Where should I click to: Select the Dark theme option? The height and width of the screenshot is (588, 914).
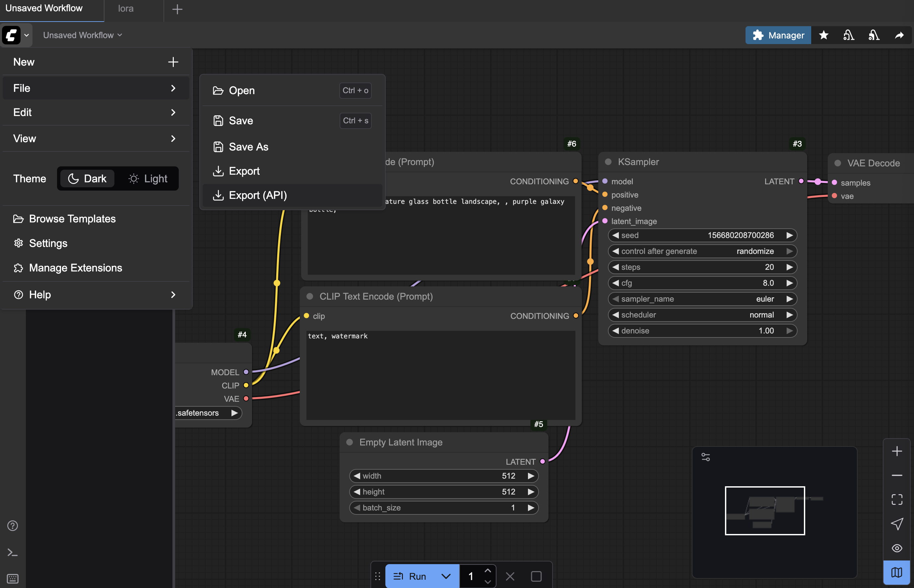point(87,178)
